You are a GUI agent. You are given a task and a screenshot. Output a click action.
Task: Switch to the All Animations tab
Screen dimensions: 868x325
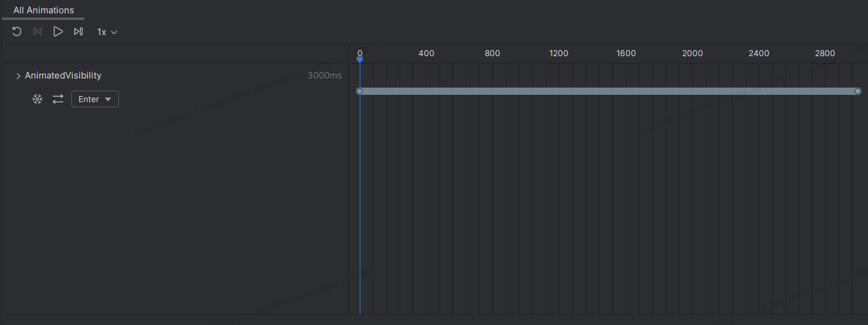[x=43, y=10]
